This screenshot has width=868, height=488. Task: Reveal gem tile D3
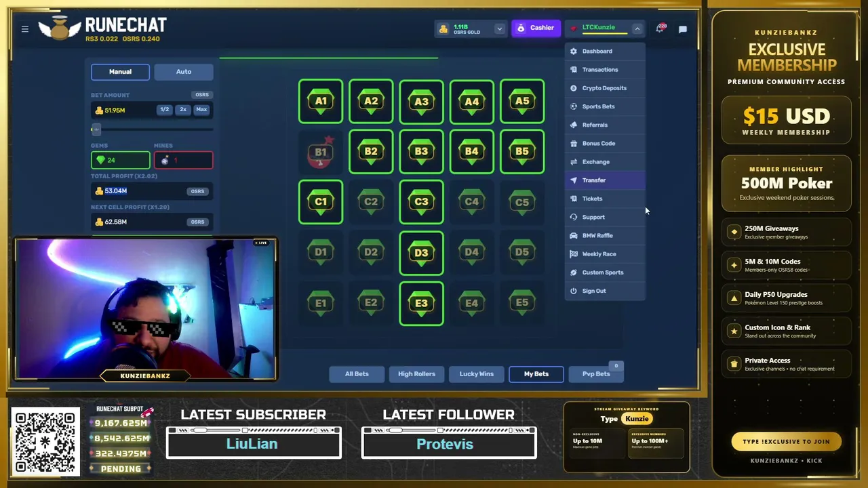click(421, 253)
